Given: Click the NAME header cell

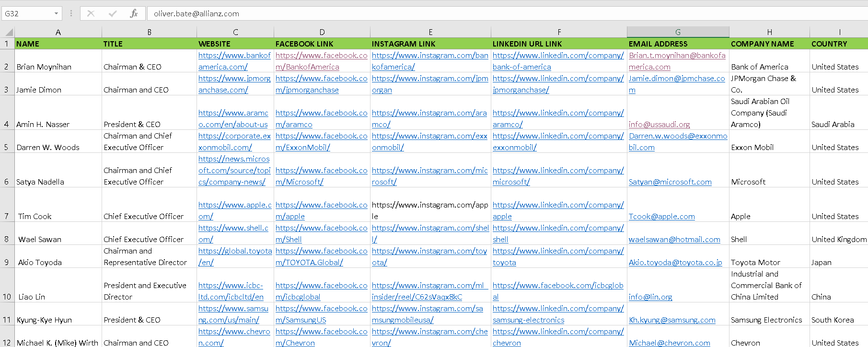Looking at the screenshot, I should (x=58, y=44).
